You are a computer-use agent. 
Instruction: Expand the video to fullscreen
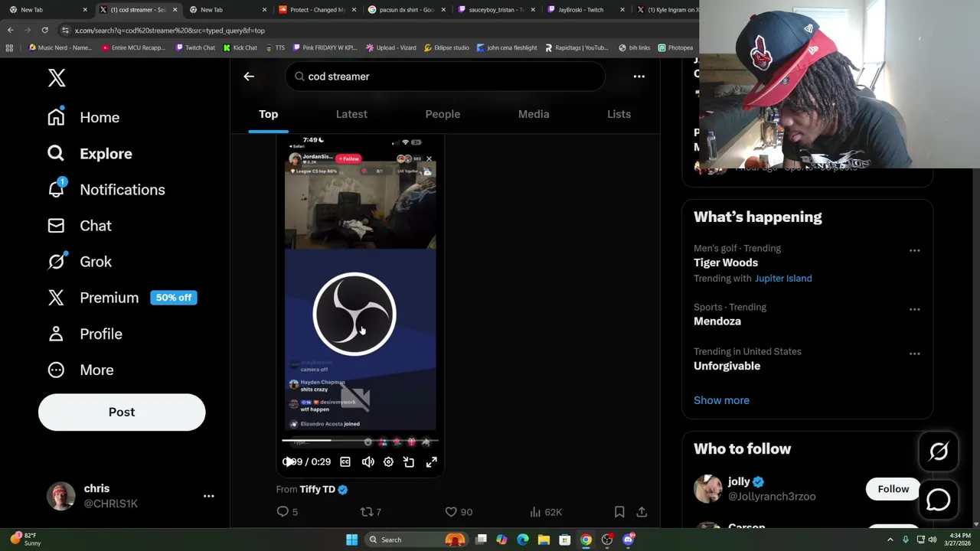click(431, 462)
